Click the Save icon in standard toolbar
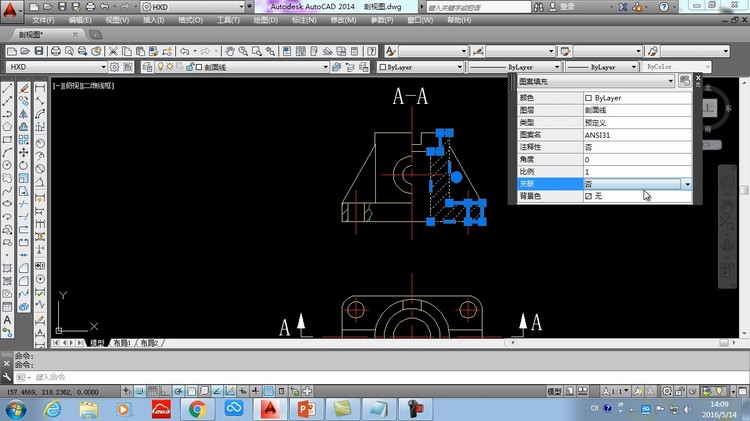The image size is (750, 421). click(x=39, y=51)
